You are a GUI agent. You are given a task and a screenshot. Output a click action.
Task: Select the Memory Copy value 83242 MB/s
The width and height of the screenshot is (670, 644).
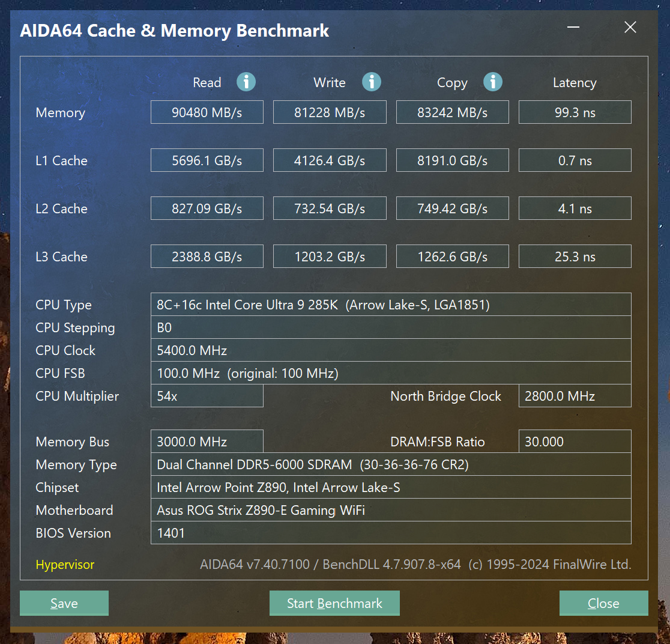[x=453, y=112]
